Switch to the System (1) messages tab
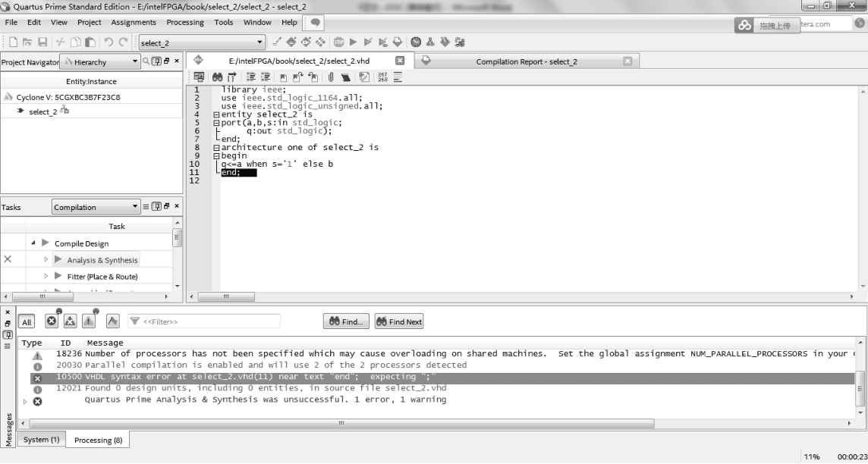This screenshot has height=464, width=868. (x=41, y=440)
